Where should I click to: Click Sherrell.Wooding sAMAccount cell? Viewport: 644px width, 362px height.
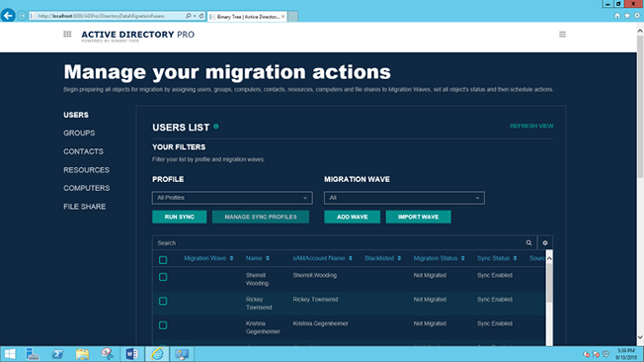[315, 275]
